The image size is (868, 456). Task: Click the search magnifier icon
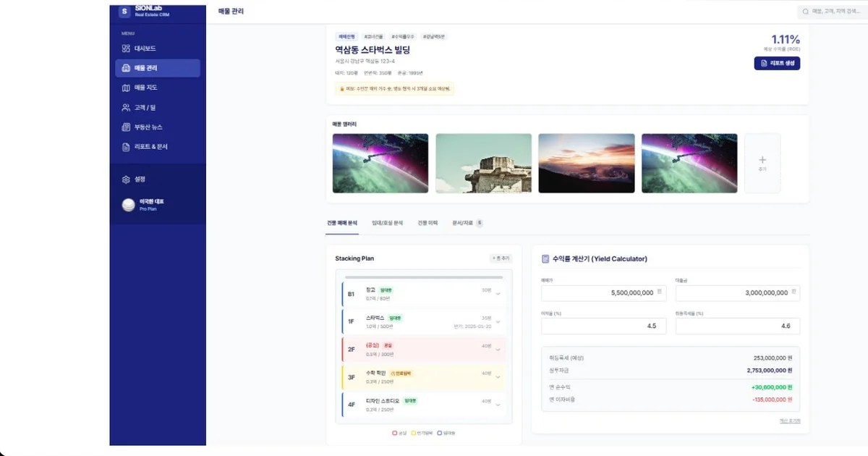click(806, 12)
